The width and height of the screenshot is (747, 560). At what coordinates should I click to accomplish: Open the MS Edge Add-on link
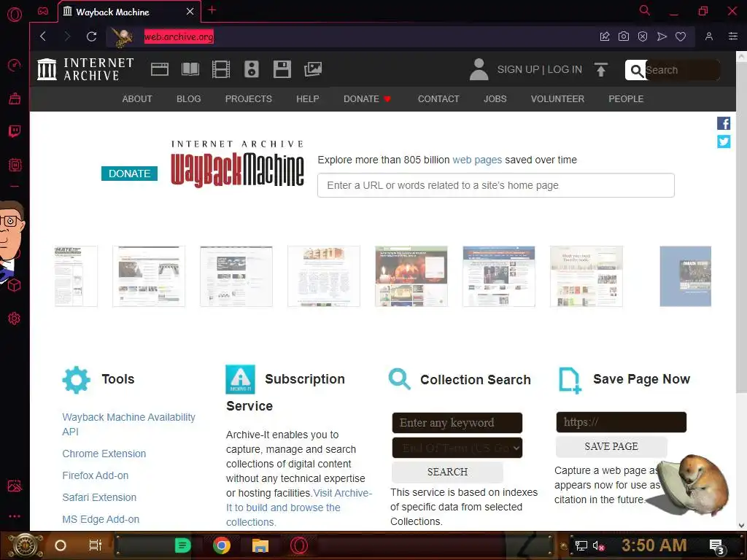pos(101,519)
